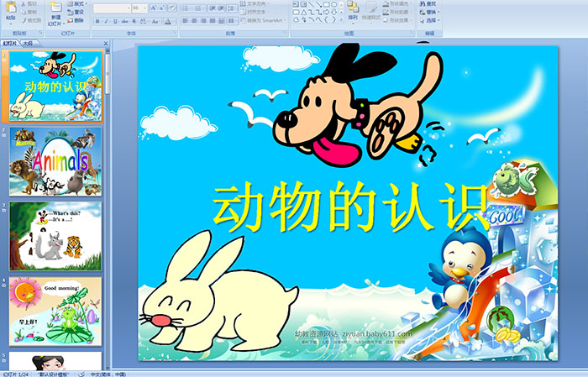Screen dimensions: 588x377
Task: Open Align Text (对齐文本) menu
Action: point(255,12)
